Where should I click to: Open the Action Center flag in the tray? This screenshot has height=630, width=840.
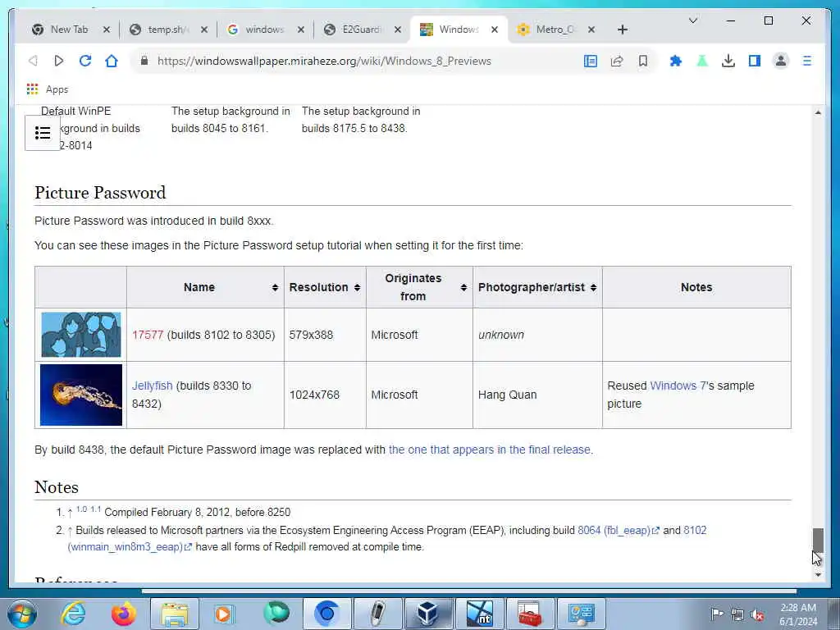click(716, 614)
